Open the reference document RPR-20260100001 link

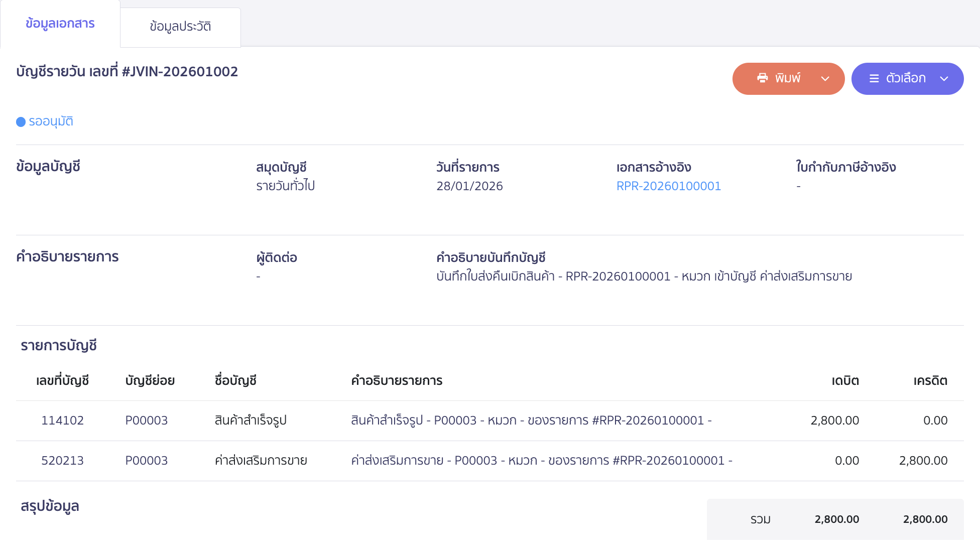point(669,186)
